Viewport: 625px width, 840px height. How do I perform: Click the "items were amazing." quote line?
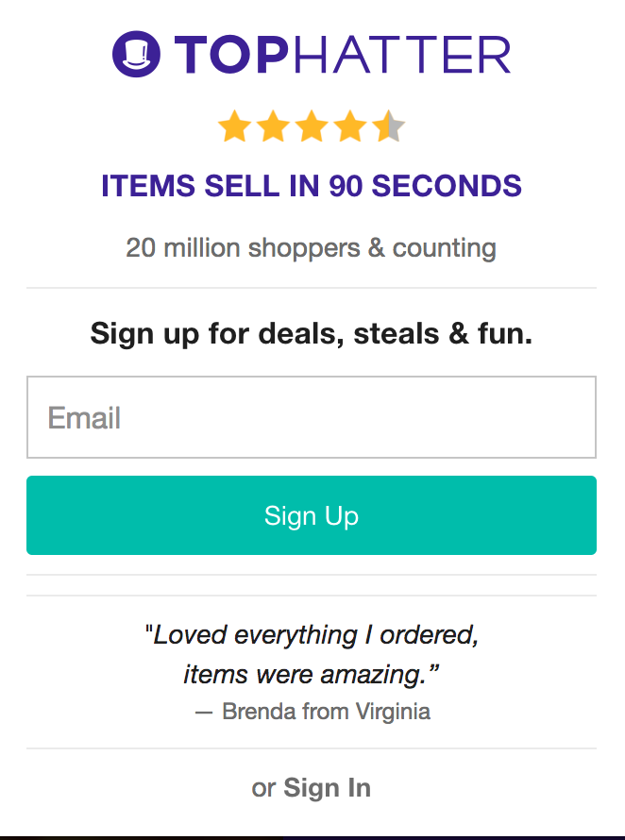(x=312, y=675)
